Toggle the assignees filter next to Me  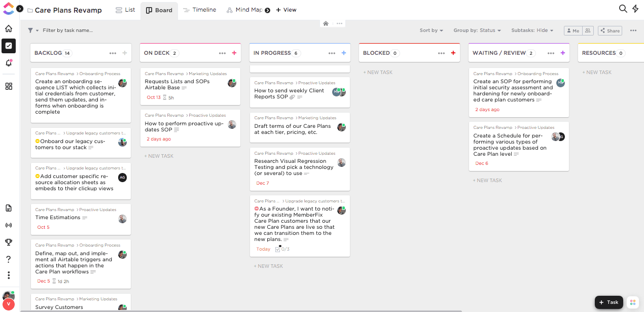(588, 30)
